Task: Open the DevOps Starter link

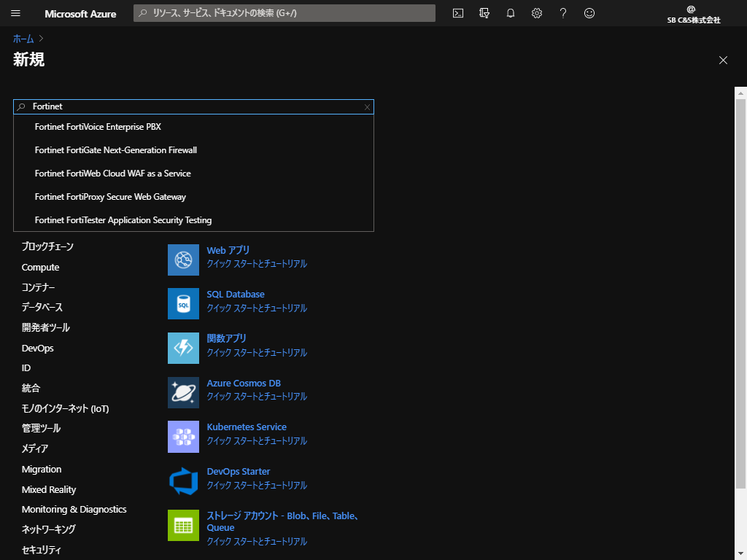Action: pyautogui.click(x=239, y=472)
